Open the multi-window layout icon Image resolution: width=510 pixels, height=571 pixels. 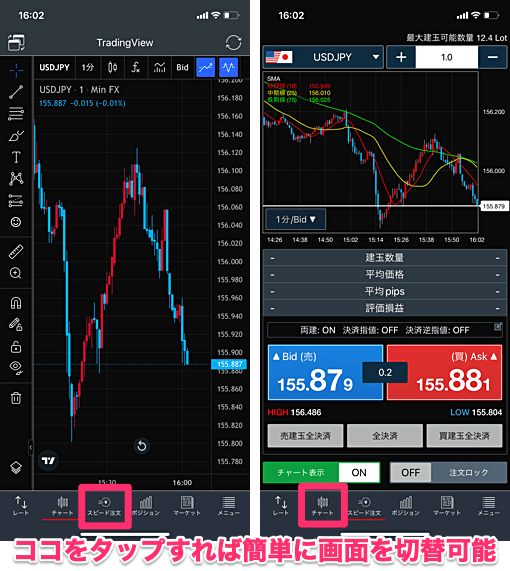(16, 43)
